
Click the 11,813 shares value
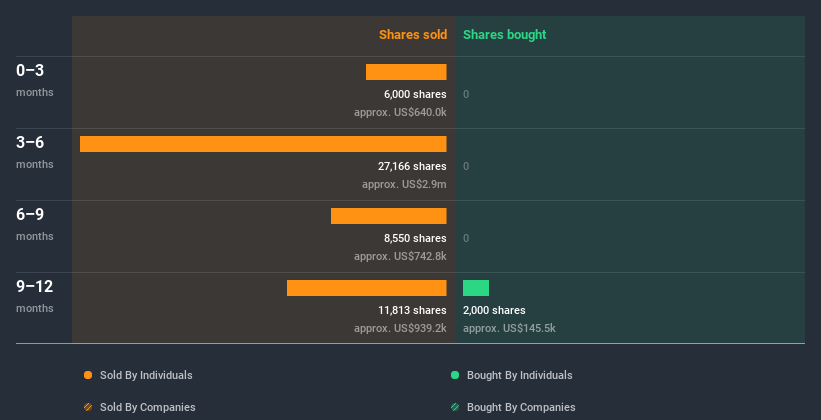coord(412,310)
